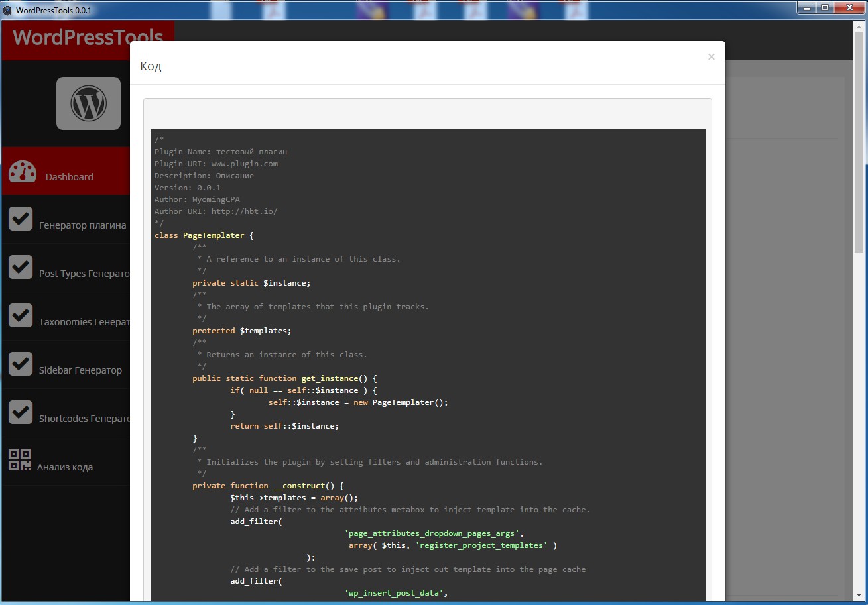Image resolution: width=868 pixels, height=605 pixels.
Task: Open the Post Types Генератор menu label
Action: point(84,274)
